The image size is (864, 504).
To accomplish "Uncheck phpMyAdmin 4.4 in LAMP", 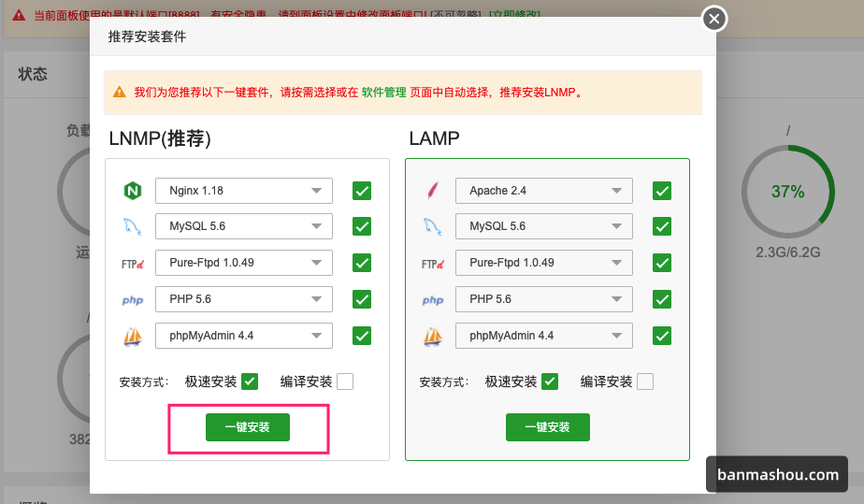I will pyautogui.click(x=662, y=336).
